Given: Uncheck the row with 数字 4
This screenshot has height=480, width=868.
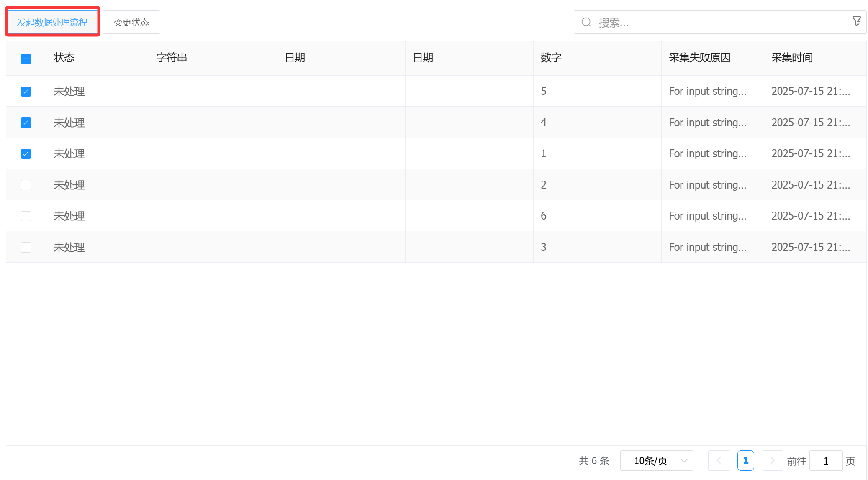Looking at the screenshot, I should pos(26,123).
